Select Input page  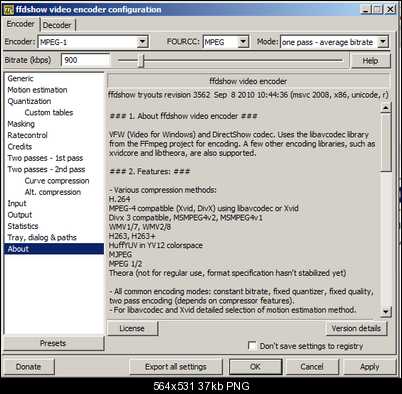(x=17, y=203)
